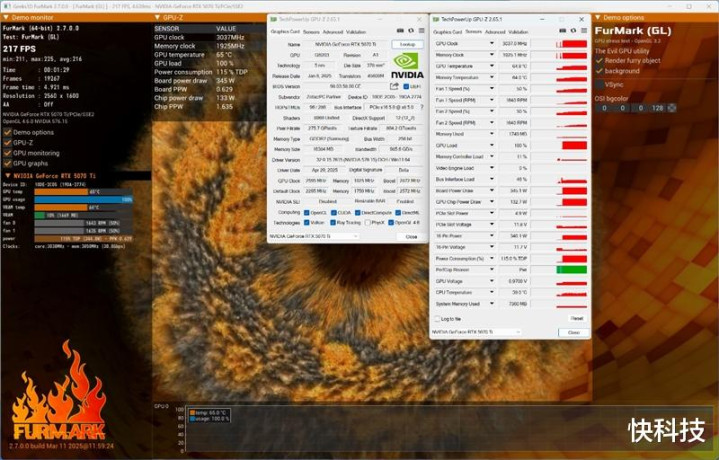Click the NVIDIA logo in GPU-Z
Image resolution: width=719 pixels, height=460 pixels.
click(405, 65)
